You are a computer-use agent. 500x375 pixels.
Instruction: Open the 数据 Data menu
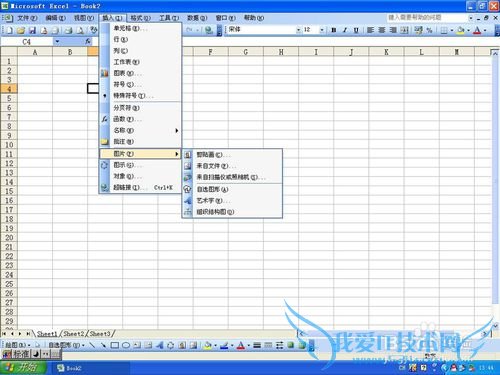tap(197, 18)
